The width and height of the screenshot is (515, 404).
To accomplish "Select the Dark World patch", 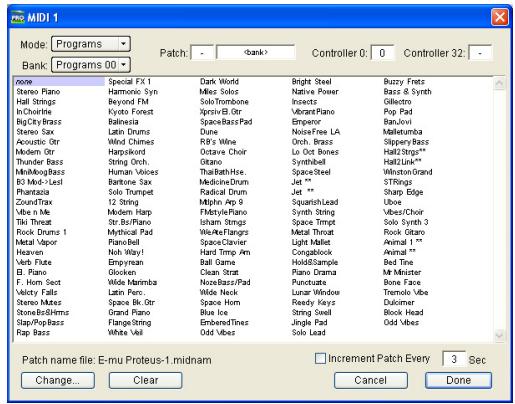I will [219, 82].
